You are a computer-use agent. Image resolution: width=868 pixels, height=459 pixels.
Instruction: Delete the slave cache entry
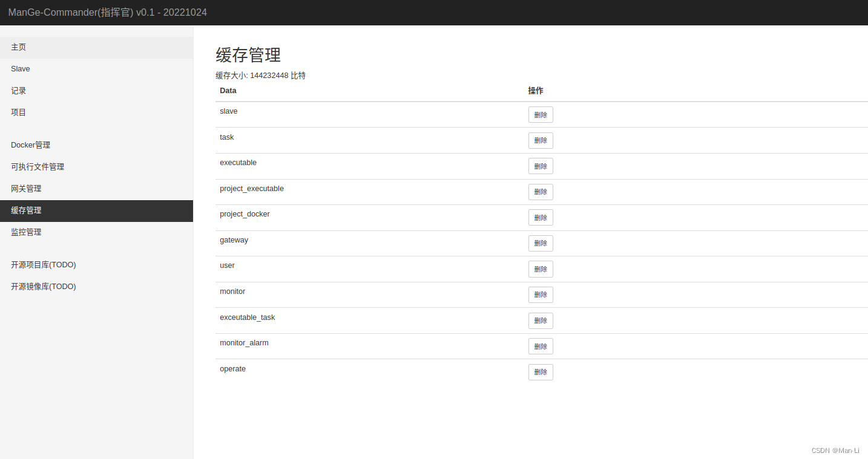pos(541,115)
